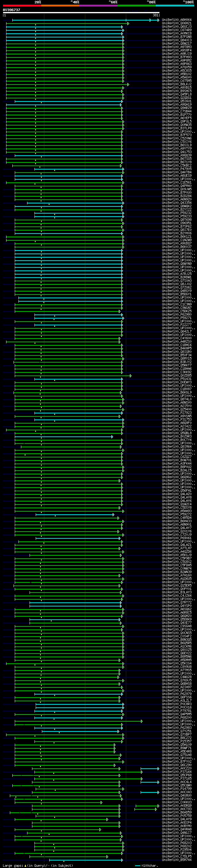Click hit label UniRef100_C5KBC2

coord(177,165)
